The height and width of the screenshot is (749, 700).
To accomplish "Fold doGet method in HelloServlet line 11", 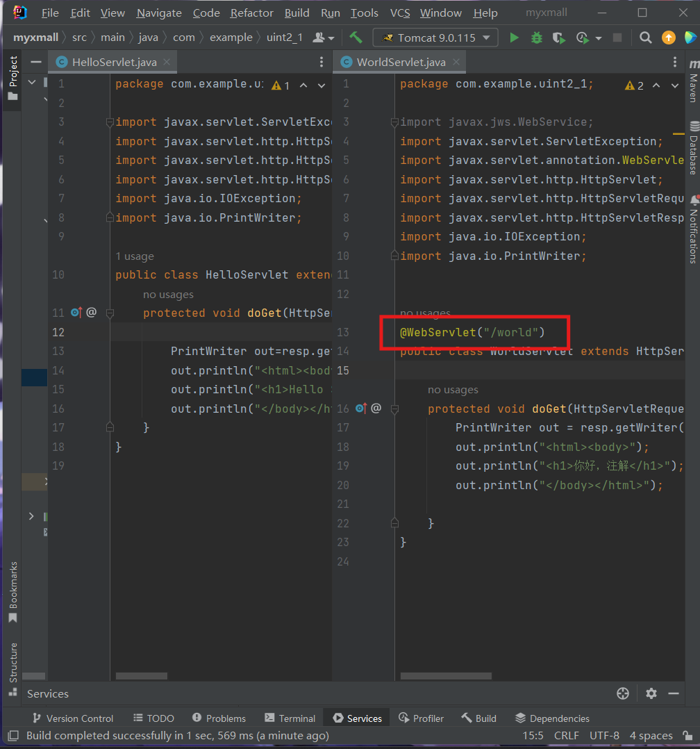I will [109, 313].
